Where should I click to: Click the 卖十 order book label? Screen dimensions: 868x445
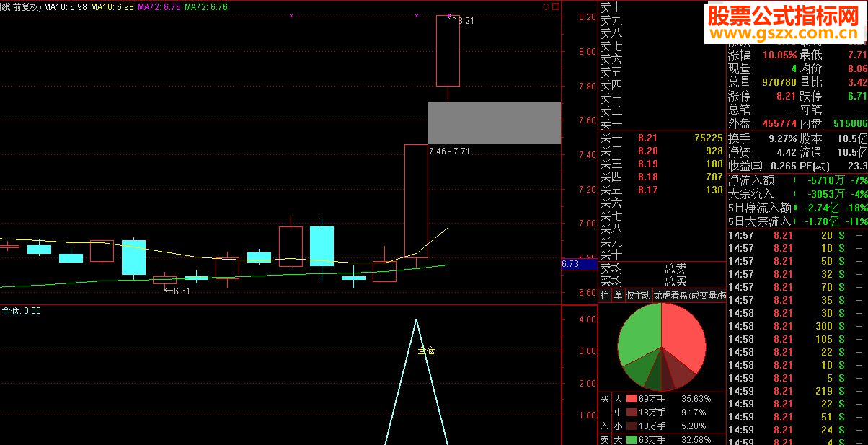[611, 7]
